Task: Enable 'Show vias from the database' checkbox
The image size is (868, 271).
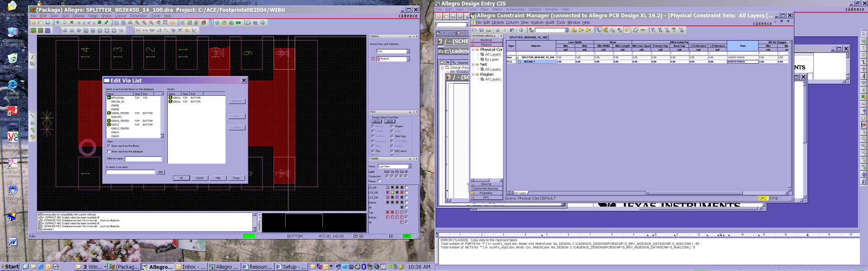Action: point(109,151)
